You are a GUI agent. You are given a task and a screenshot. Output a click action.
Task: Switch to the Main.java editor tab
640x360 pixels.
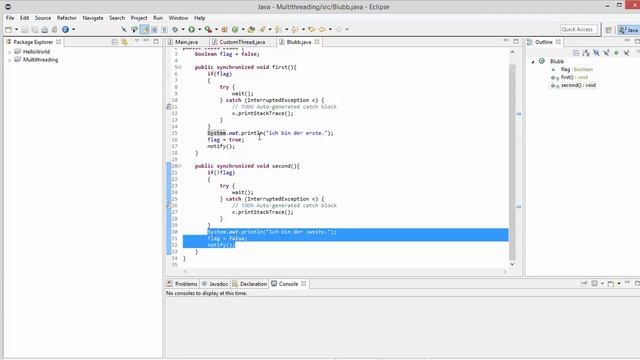(x=187, y=42)
